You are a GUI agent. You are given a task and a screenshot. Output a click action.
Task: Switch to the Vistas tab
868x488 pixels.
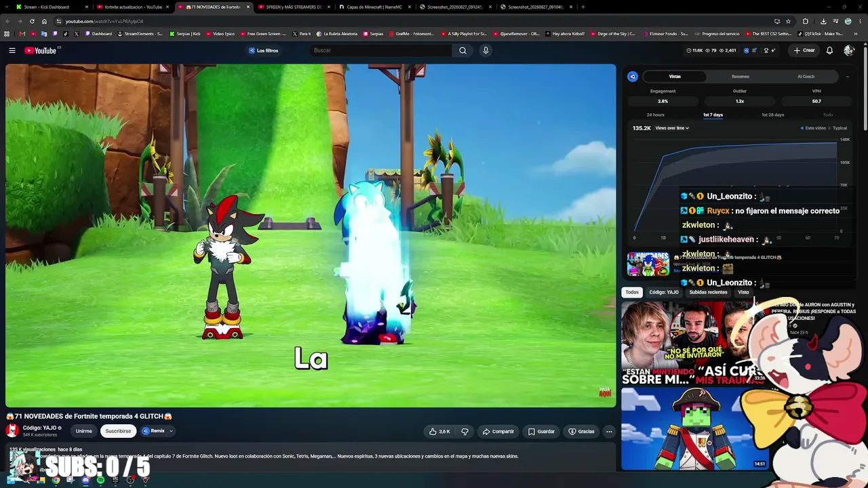tap(675, 77)
